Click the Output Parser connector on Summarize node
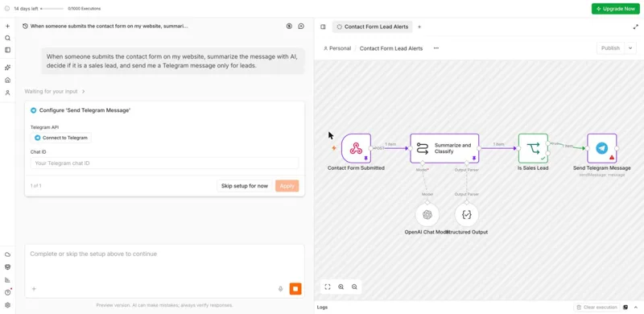 (x=467, y=163)
